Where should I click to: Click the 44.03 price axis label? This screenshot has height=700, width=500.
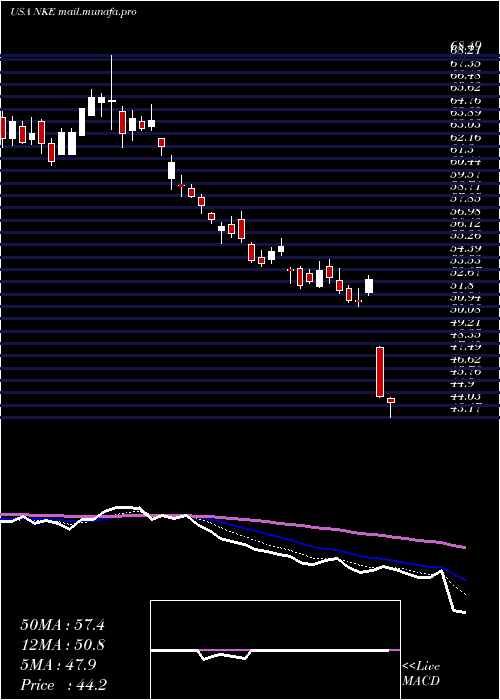[x=466, y=396]
